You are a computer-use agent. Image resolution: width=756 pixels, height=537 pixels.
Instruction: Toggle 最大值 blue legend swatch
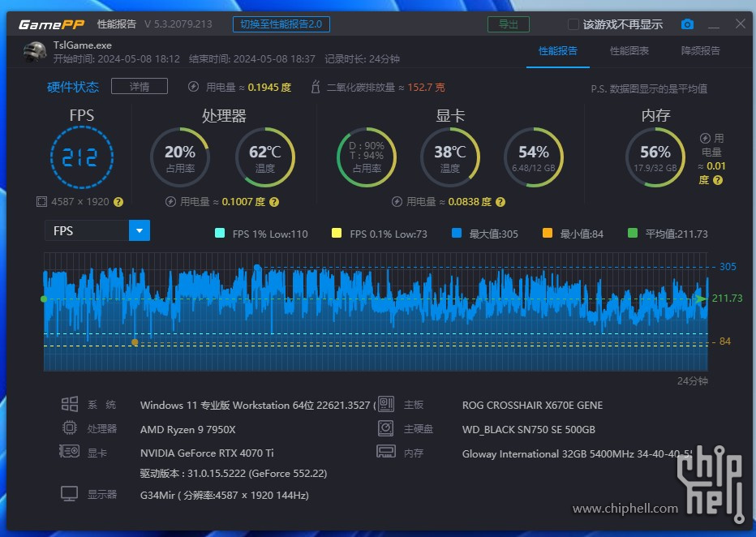click(457, 234)
